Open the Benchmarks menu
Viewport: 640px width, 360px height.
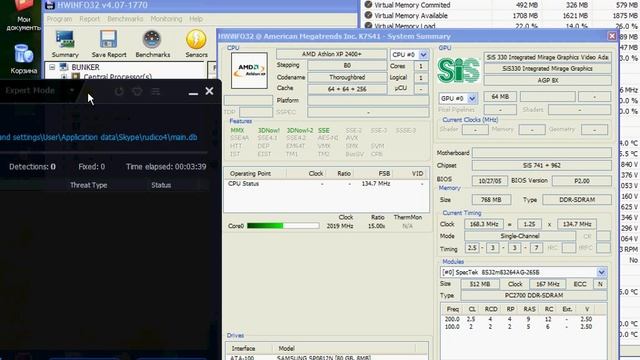point(125,19)
